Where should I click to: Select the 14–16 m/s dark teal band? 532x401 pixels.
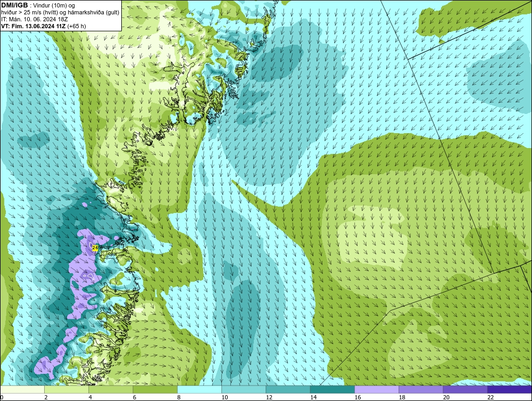point(332,389)
